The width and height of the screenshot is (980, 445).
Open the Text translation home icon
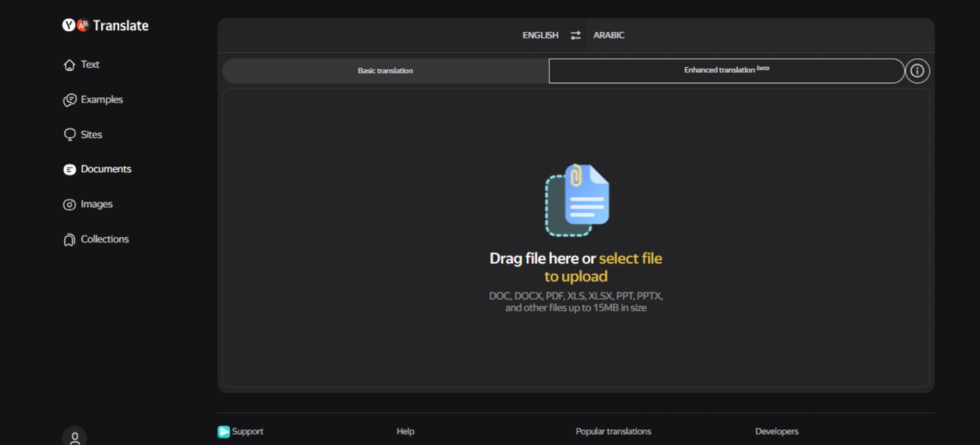coord(69,65)
